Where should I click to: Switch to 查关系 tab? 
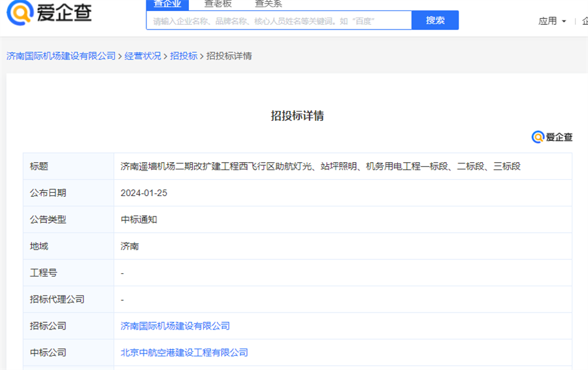[x=269, y=5]
